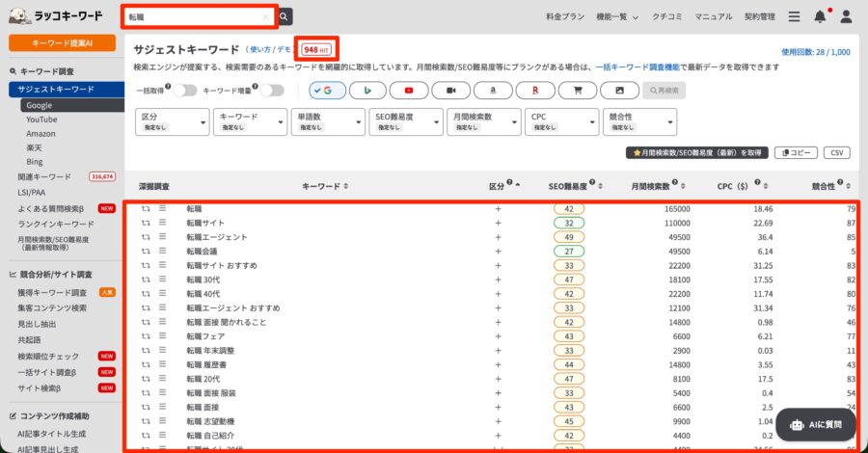This screenshot has width=868, height=453.
Task: Select the image search source button
Action: [x=619, y=91]
